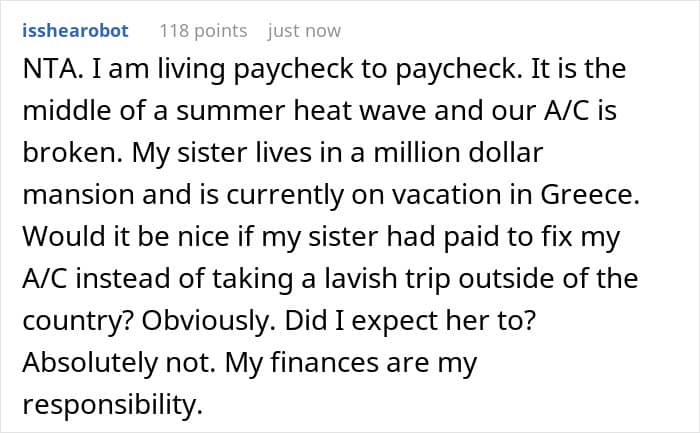Click the word 'broken.' in the comment

click(x=72, y=153)
